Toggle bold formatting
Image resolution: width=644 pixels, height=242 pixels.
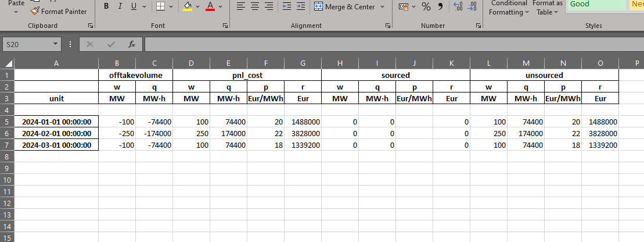[x=106, y=6]
